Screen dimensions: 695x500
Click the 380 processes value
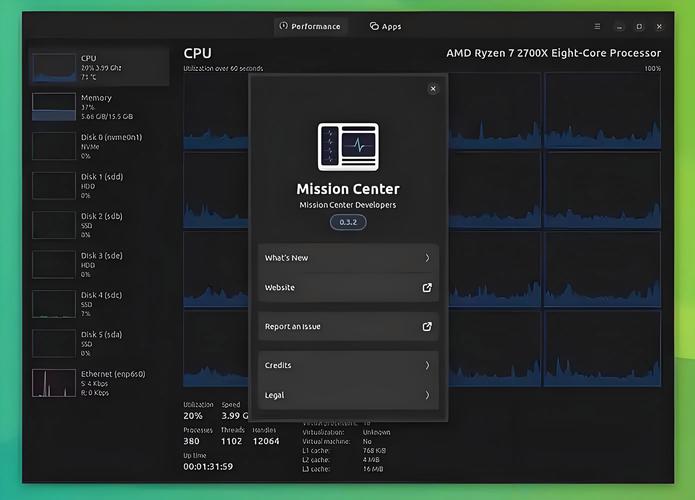click(x=191, y=441)
